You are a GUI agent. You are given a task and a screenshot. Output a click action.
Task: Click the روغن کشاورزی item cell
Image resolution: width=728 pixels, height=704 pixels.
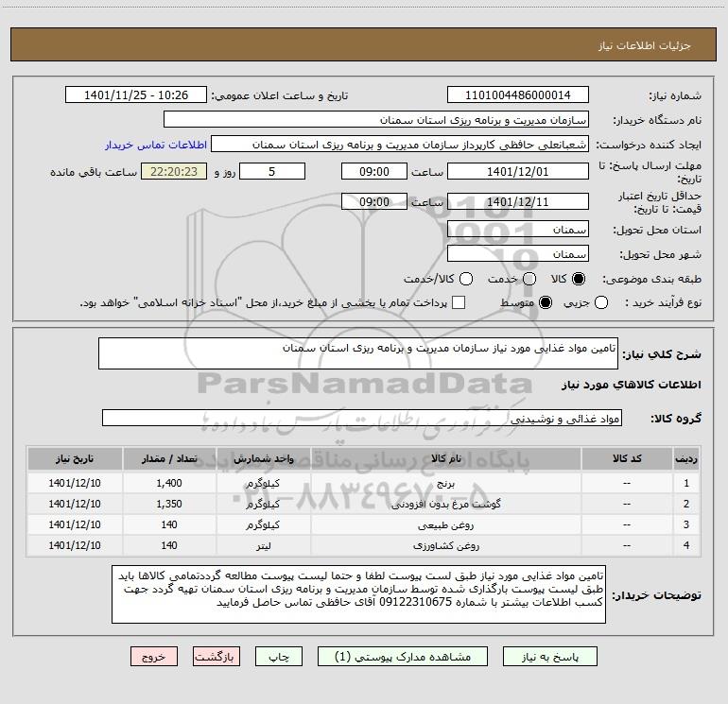coord(445,546)
